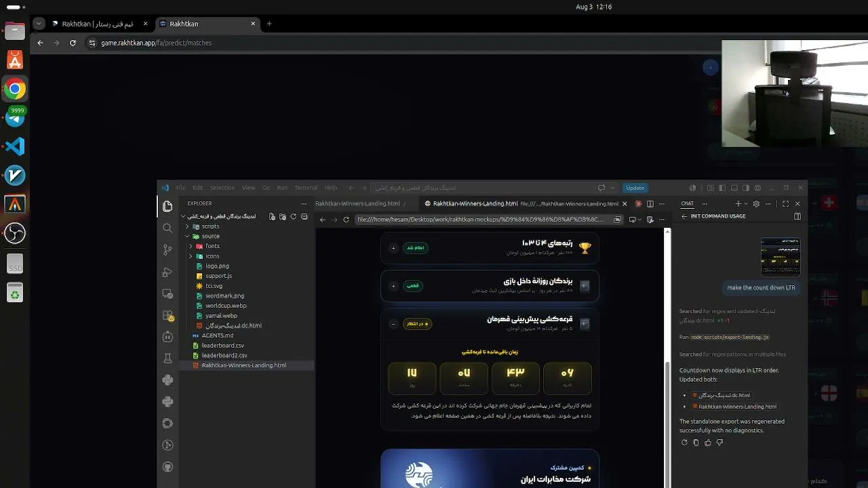Reload the HTML preview page
This screenshot has height=488, width=868.
(346, 220)
